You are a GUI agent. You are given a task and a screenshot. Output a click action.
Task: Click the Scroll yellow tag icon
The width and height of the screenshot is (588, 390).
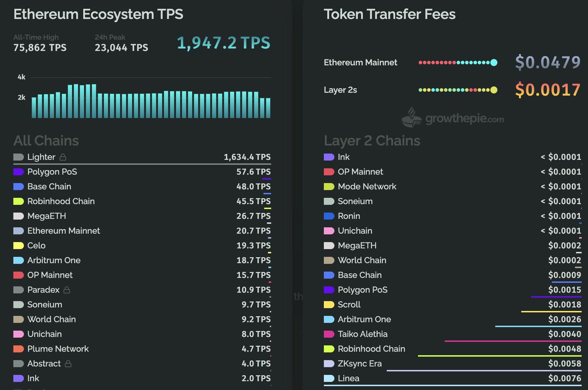tap(329, 305)
